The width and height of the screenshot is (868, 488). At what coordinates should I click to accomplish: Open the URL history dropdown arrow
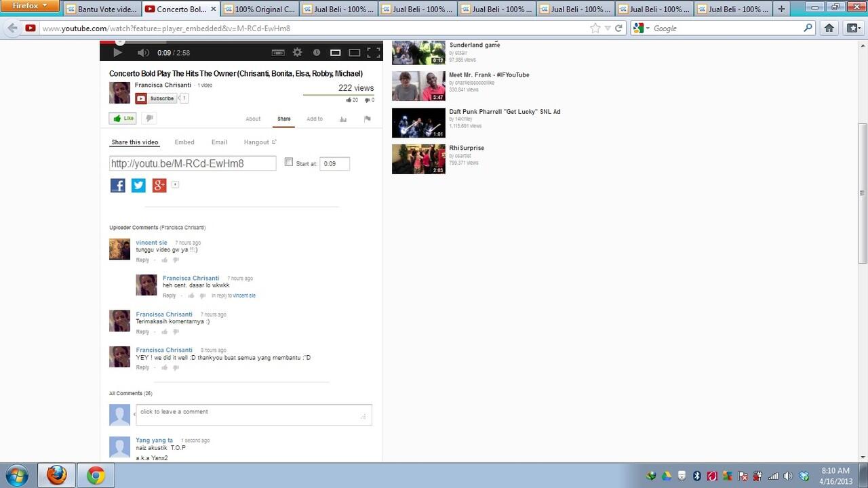tap(608, 28)
